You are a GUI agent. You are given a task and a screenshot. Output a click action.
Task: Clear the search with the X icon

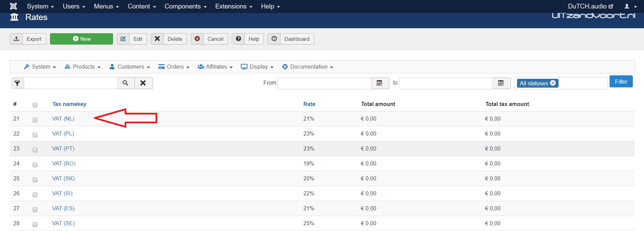click(143, 83)
